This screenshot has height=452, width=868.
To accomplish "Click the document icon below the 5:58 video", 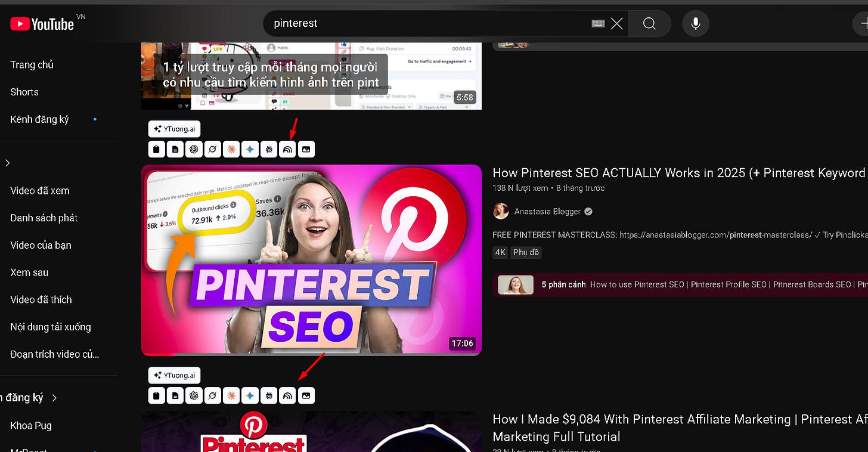I will pyautogui.click(x=175, y=150).
